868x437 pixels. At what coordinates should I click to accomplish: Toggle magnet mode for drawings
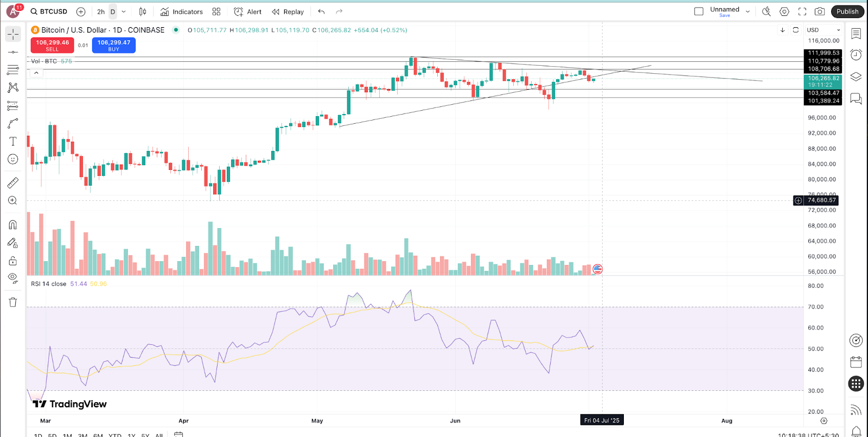(13, 225)
